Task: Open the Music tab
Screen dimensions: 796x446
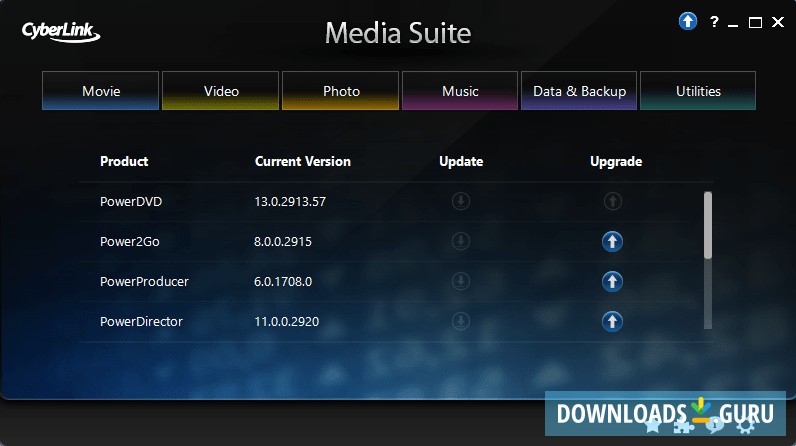Action: click(x=460, y=91)
